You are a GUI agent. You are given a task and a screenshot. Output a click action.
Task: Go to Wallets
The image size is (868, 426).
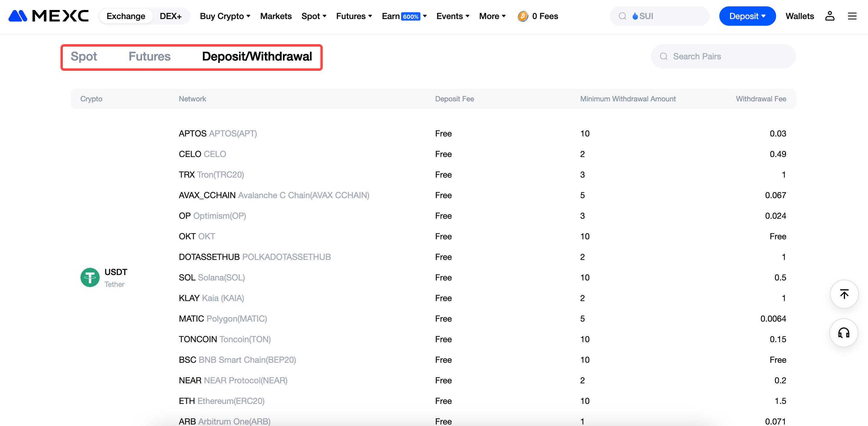point(799,16)
